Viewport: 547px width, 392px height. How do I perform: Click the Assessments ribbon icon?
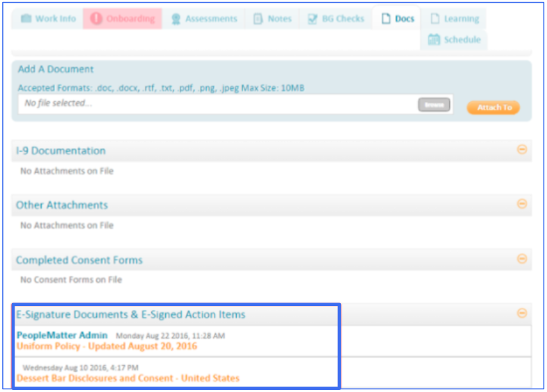[176, 19]
